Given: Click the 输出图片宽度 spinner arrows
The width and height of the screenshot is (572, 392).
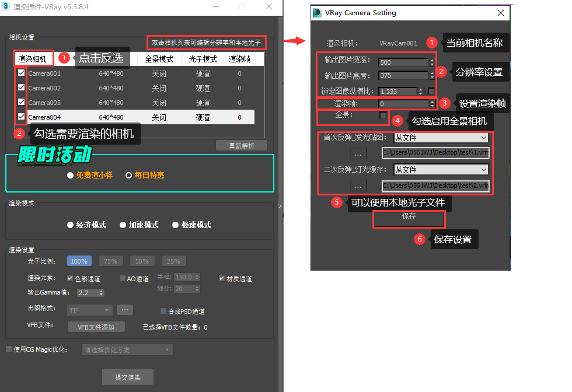Looking at the screenshot, I should 432,62.
